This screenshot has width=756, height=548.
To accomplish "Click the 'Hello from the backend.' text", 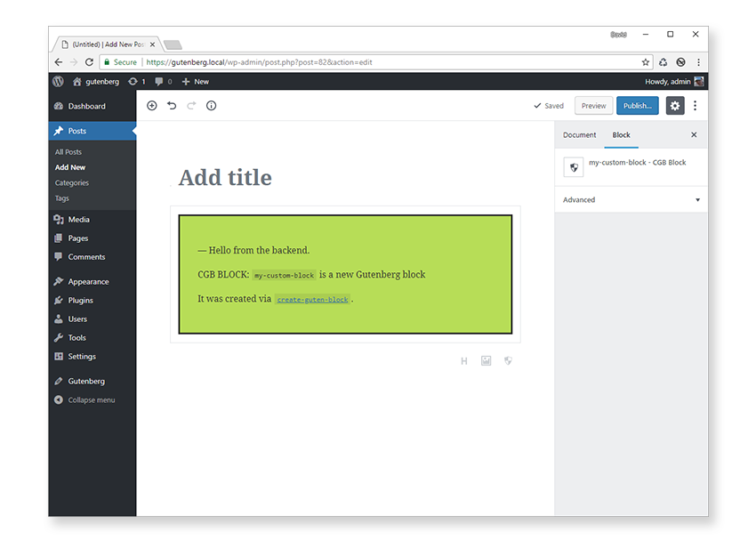I will [253, 250].
